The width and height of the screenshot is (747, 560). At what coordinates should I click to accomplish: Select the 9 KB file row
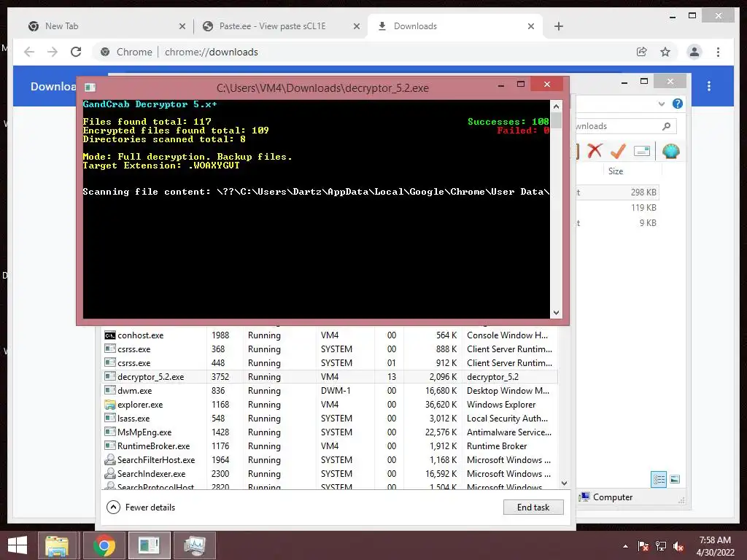[617, 223]
